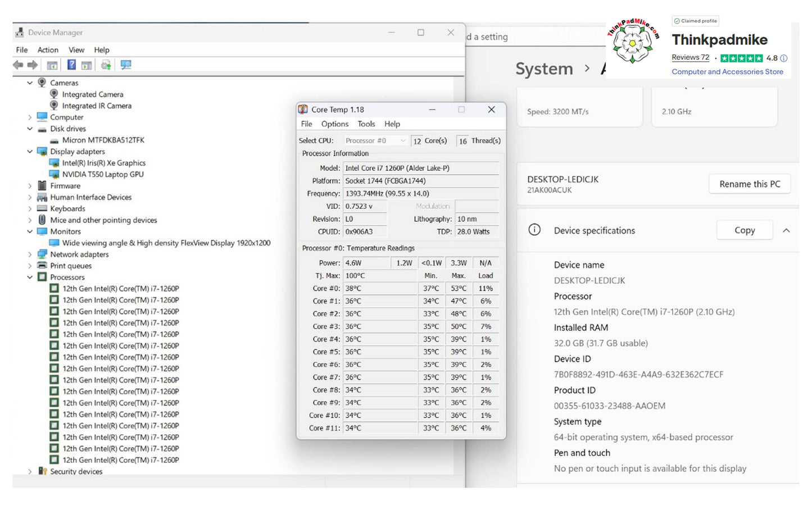Image resolution: width=812 pixels, height=510 pixels.
Task: Open the Options menu in Core Temp
Action: coord(334,124)
